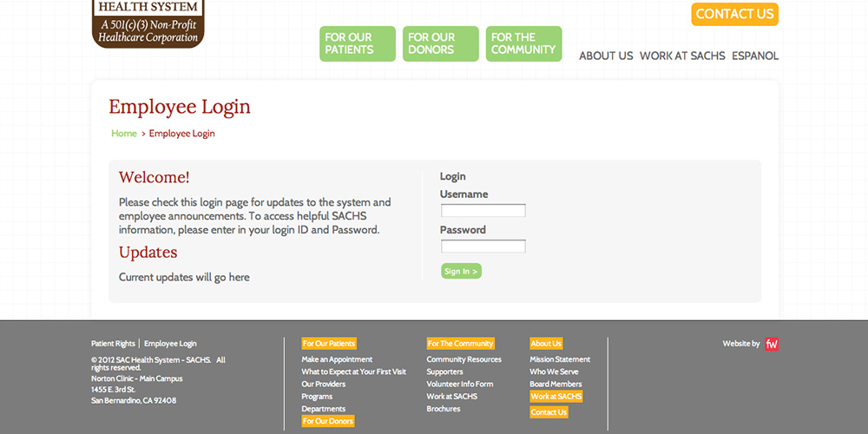The image size is (868, 434).
Task: Open Community Resources link
Action: pos(464,359)
